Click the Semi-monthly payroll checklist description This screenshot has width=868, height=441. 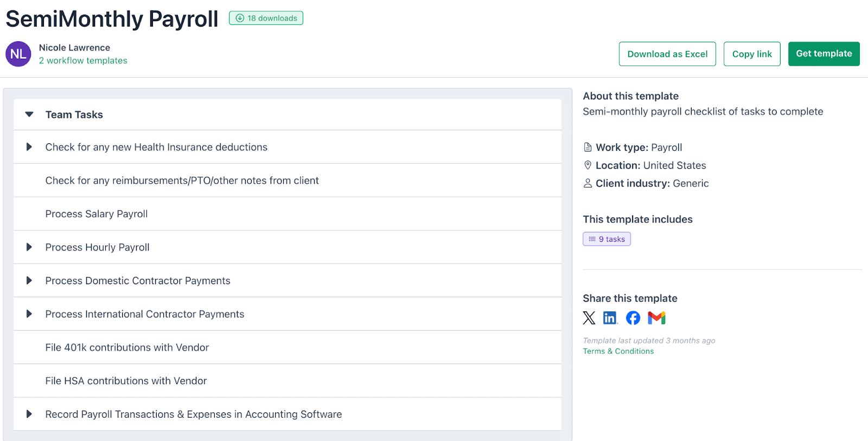click(703, 112)
